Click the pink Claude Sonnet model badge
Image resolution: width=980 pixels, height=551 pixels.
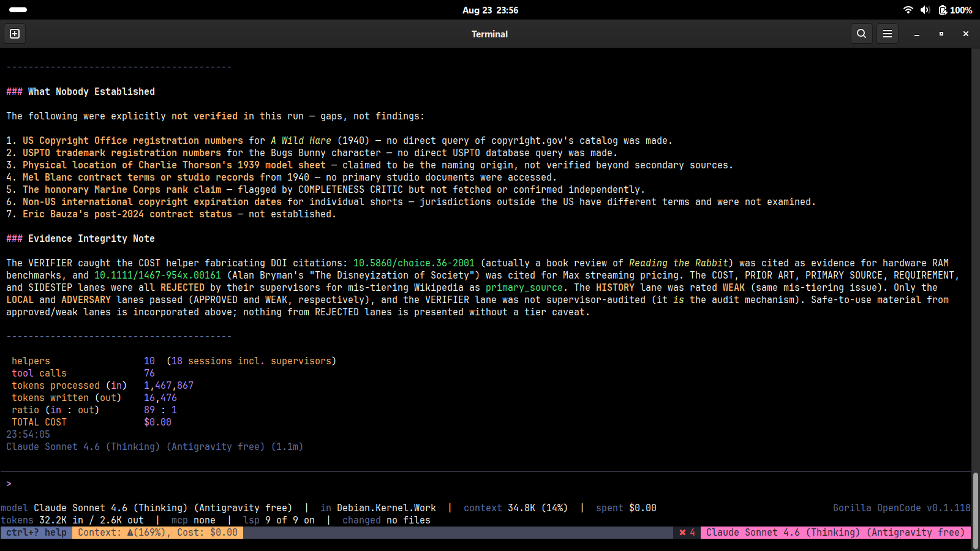[835, 533]
